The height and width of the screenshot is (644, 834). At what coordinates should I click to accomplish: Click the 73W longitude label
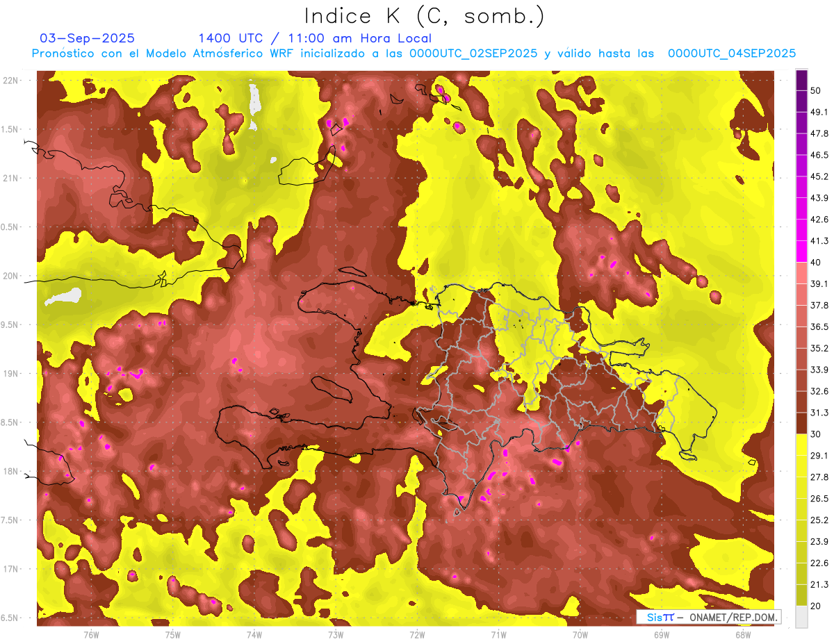pos(336,634)
